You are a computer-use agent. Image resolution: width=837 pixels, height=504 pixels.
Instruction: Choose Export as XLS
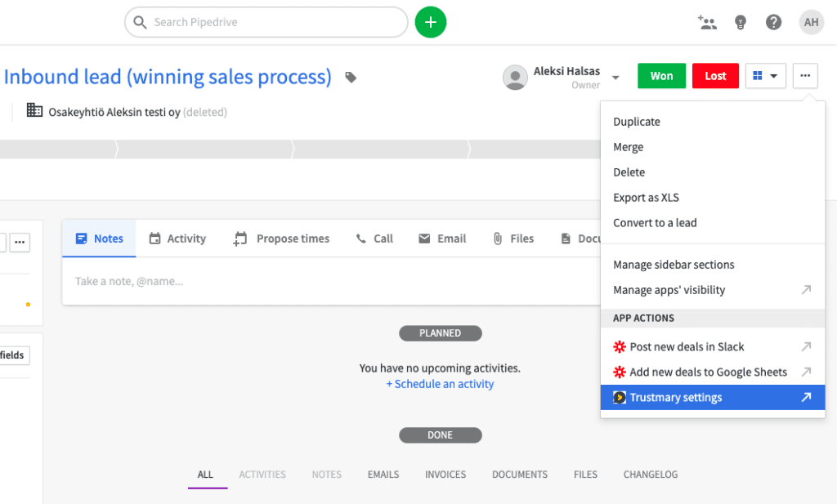(x=713, y=198)
